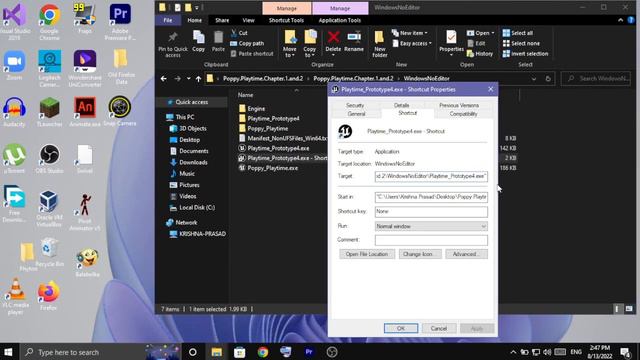Click Invert selection in ribbon
The image size is (640, 360).
click(x=525, y=53)
